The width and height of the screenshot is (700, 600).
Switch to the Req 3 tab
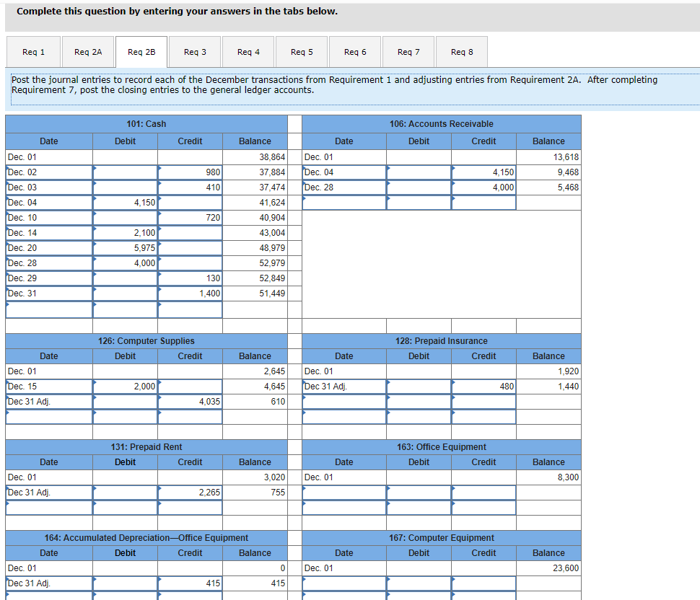pos(195,51)
